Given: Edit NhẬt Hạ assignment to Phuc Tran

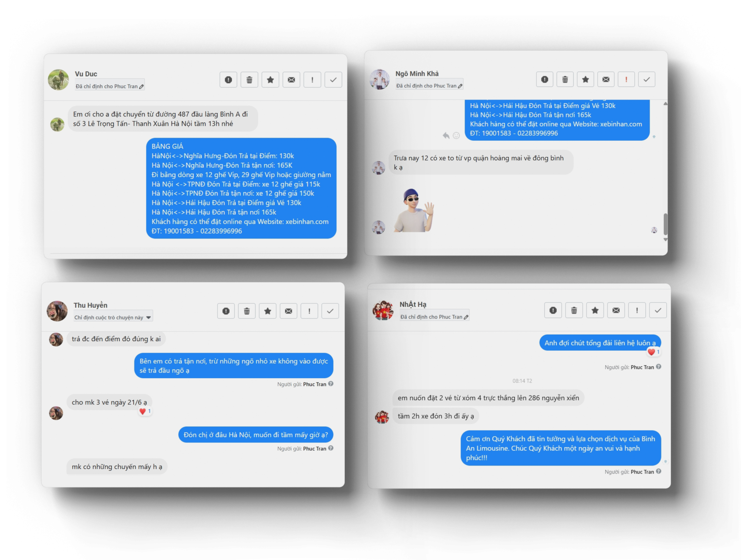Looking at the screenshot, I should (466, 317).
